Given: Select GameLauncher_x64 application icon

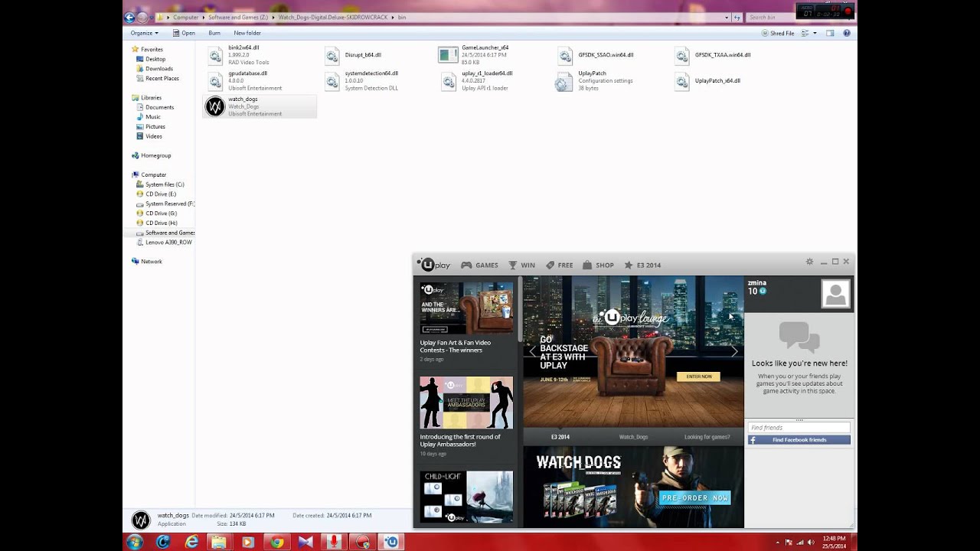Looking at the screenshot, I should pyautogui.click(x=448, y=54).
